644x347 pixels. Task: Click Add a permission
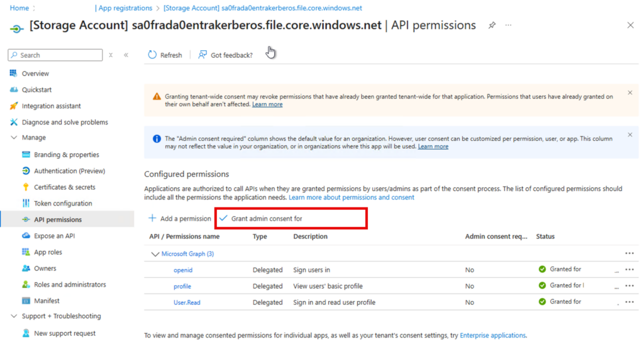(x=180, y=218)
